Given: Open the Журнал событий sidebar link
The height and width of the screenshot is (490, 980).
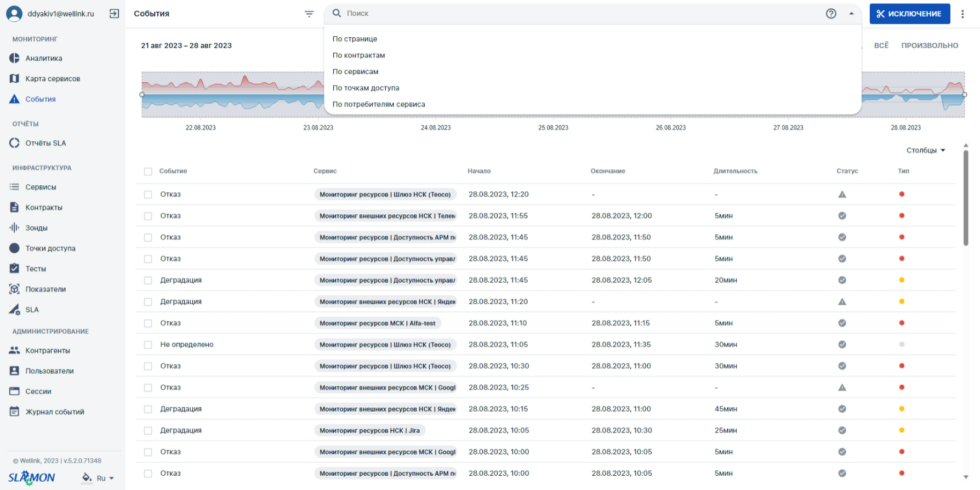Looking at the screenshot, I should (x=55, y=412).
